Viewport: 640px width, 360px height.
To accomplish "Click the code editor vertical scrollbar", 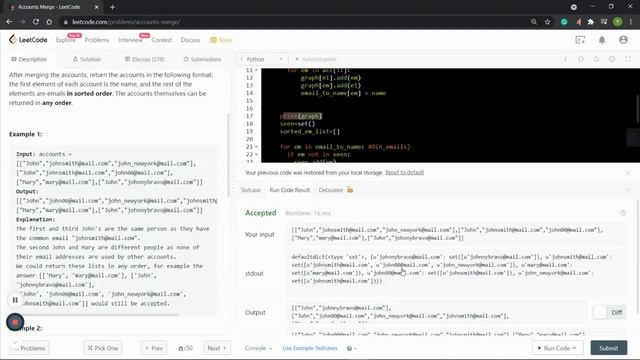I will [638, 109].
